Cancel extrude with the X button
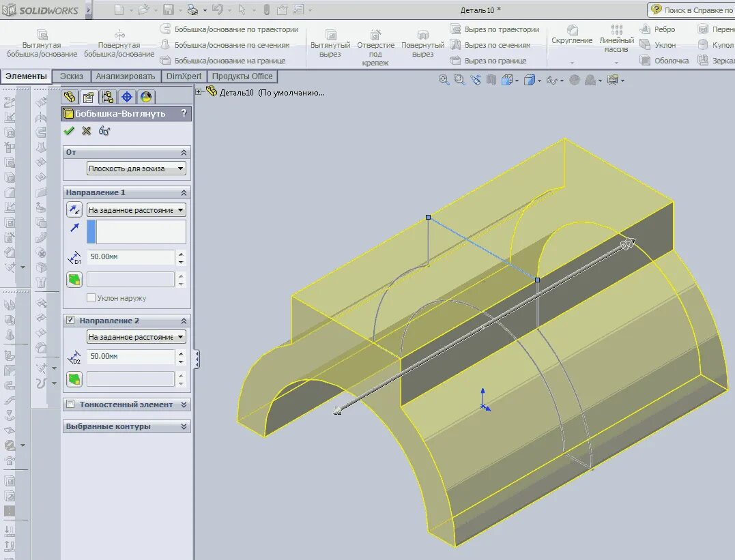Viewport: 735px width, 560px height. [86, 131]
